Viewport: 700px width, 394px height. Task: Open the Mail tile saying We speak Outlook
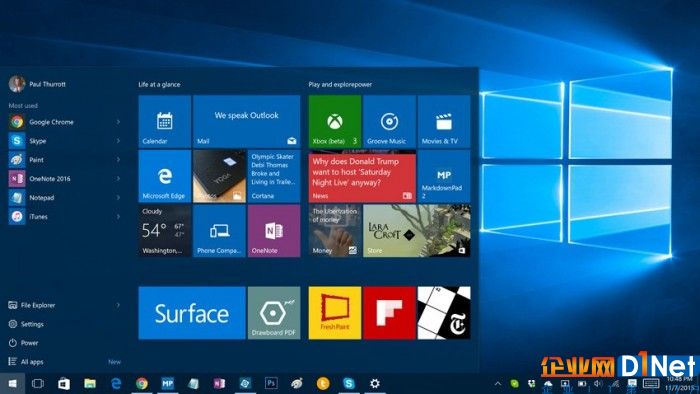pos(246,121)
